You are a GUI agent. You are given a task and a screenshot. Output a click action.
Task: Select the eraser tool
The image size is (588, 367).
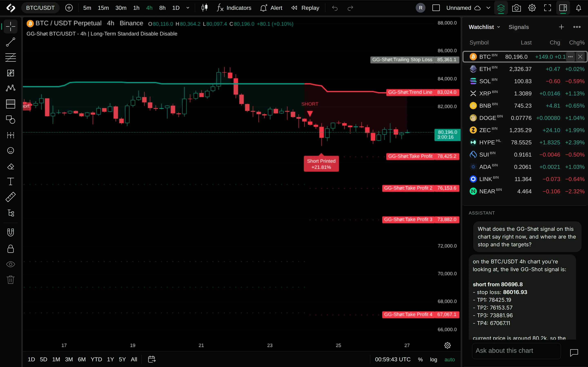point(10,166)
